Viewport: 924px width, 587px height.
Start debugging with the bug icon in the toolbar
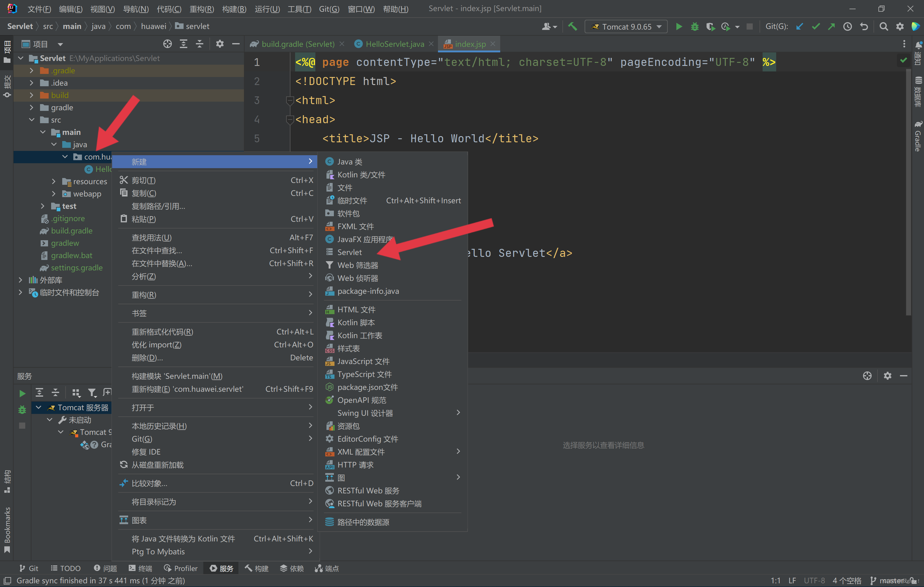[694, 26]
